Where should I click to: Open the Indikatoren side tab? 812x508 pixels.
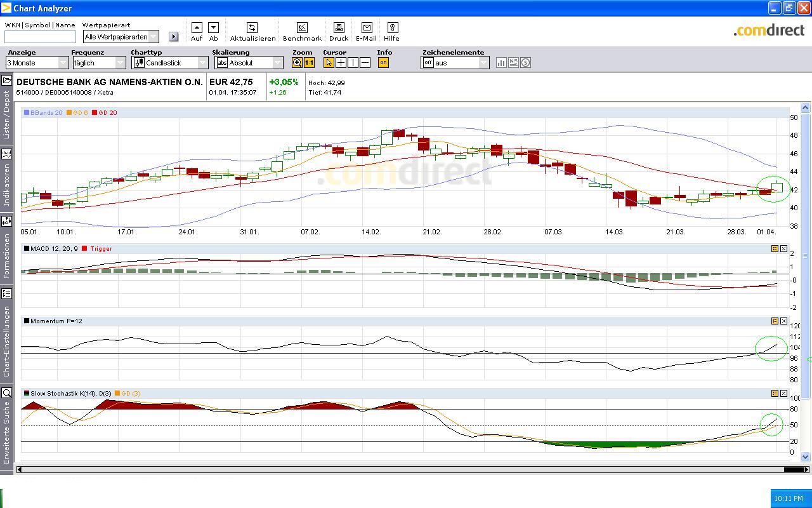point(6,185)
